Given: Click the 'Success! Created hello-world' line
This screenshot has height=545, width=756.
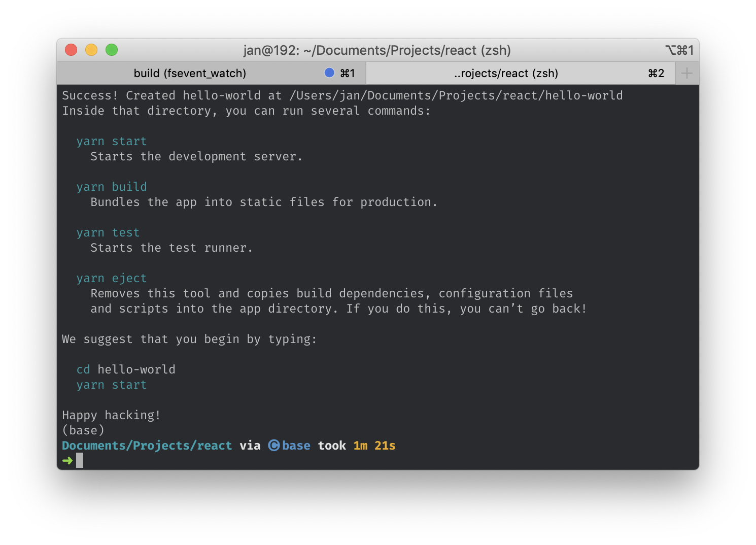Looking at the screenshot, I should coord(342,95).
